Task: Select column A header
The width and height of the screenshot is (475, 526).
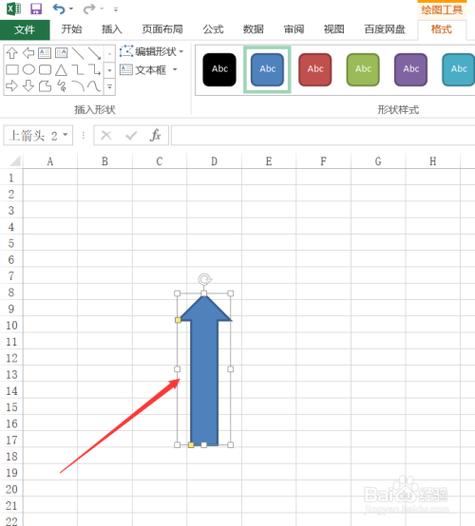Action: (x=50, y=161)
